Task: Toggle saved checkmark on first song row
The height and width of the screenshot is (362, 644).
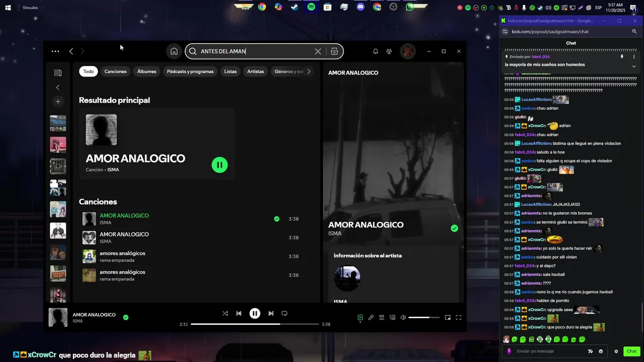Action: (x=277, y=219)
